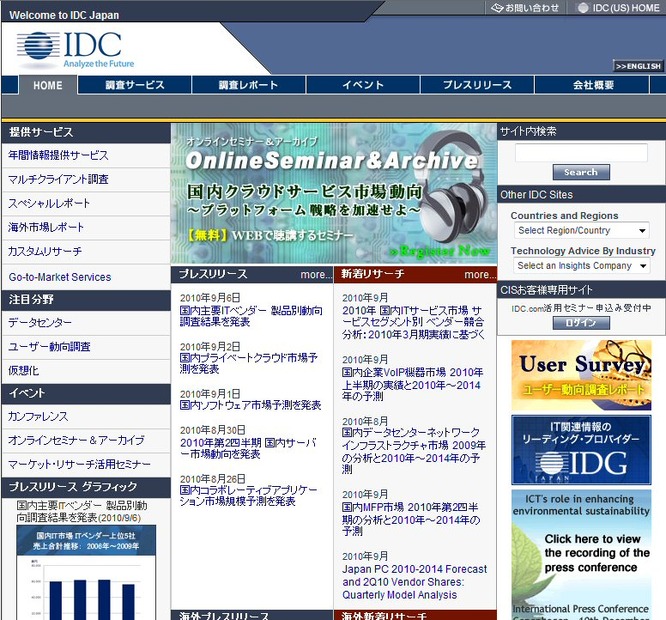Open 国内MFP市場 2010年第2四半期 research link
The image size is (666, 620).
click(x=411, y=519)
